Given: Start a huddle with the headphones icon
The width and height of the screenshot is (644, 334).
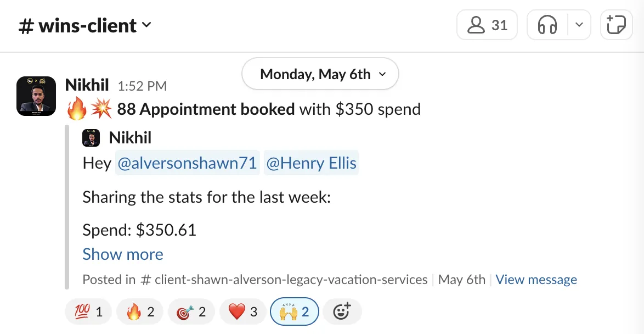Looking at the screenshot, I should [x=547, y=25].
